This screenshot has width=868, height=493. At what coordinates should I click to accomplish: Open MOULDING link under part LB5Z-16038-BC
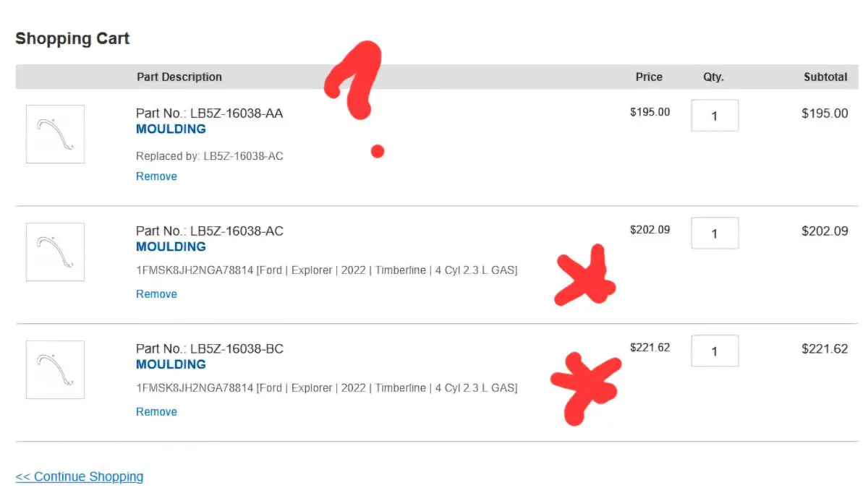click(171, 365)
